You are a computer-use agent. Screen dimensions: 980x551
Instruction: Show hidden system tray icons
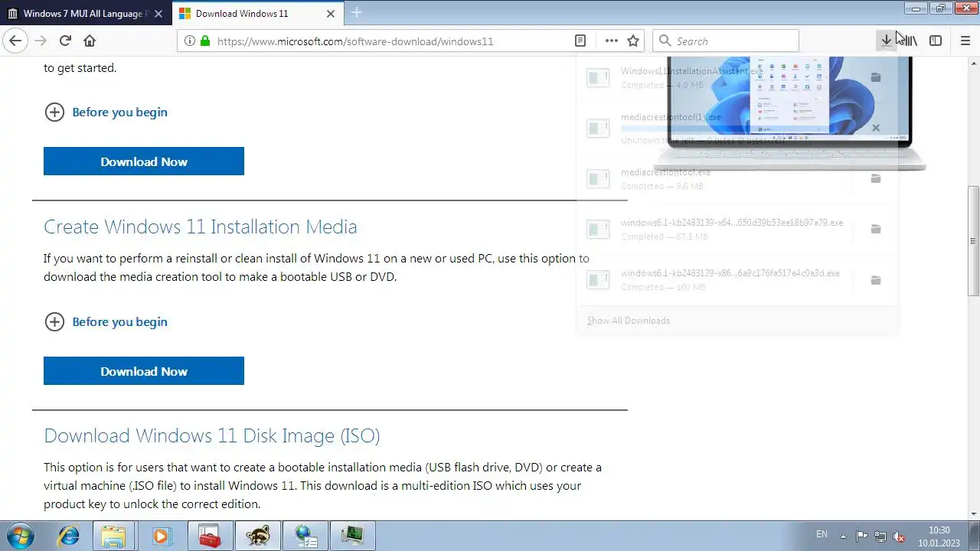[843, 536]
